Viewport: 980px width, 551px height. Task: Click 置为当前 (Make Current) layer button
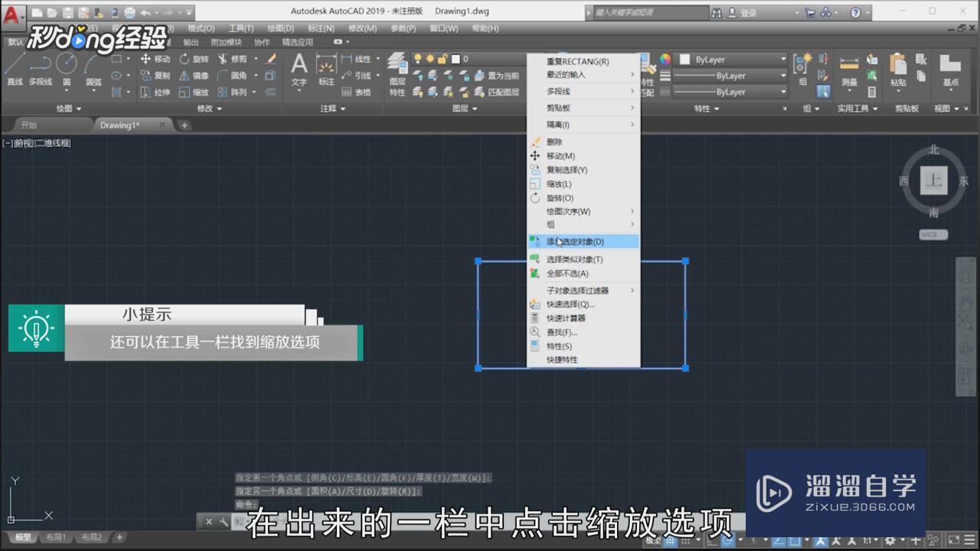coord(497,76)
